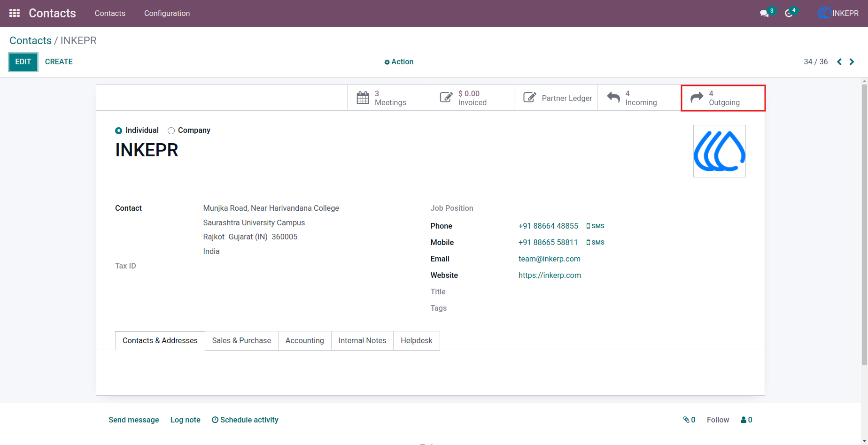
Task: Click the CREATE button
Action: pyautogui.click(x=59, y=62)
